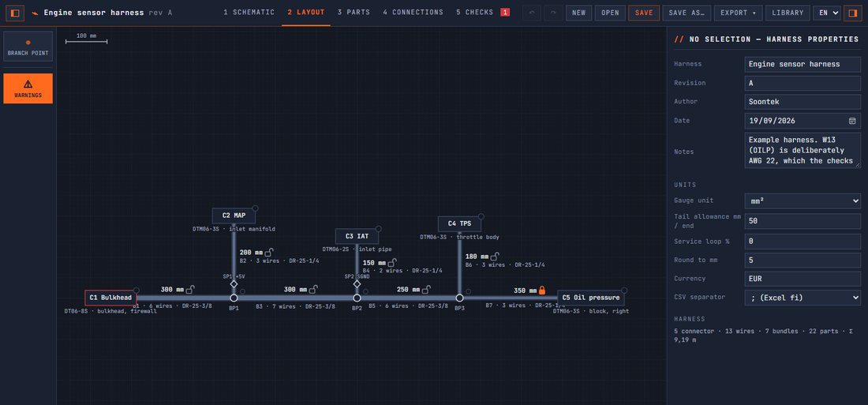
Task: Open the CSV separator dropdown
Action: pyautogui.click(x=803, y=298)
